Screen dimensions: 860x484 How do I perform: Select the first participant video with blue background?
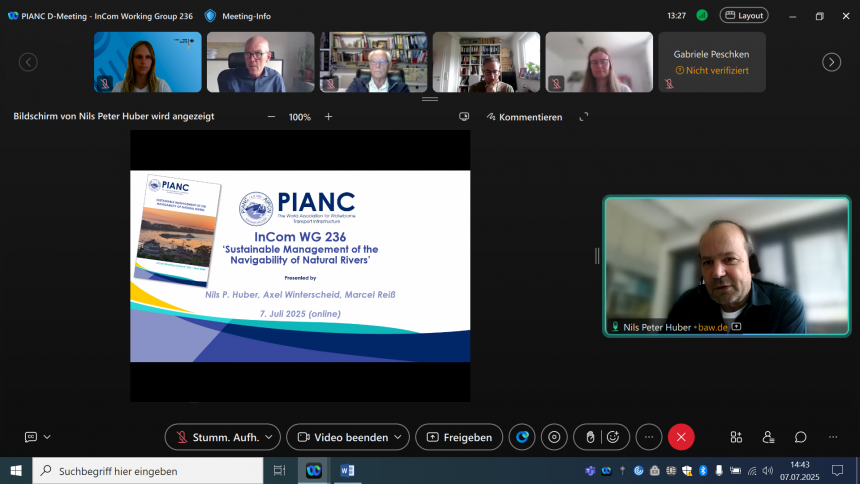coord(148,62)
